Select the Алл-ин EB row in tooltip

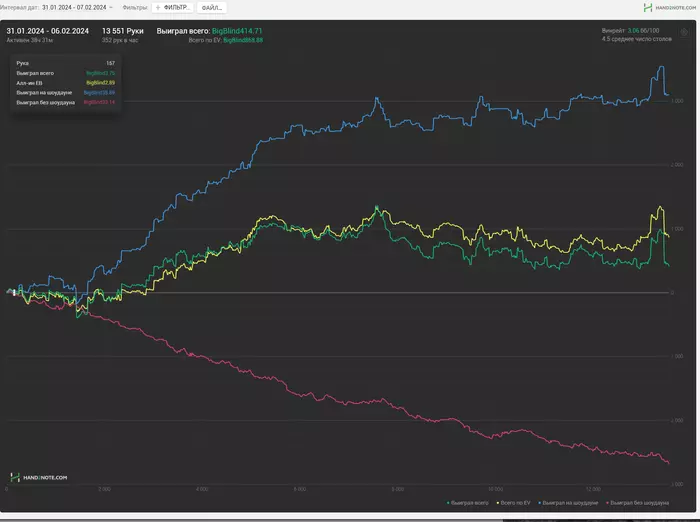[66, 83]
